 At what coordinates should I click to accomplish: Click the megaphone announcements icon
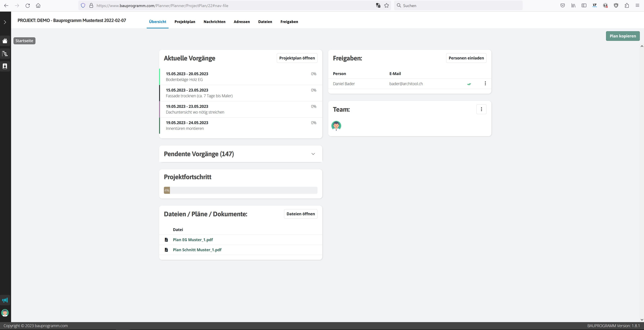(x=5, y=300)
